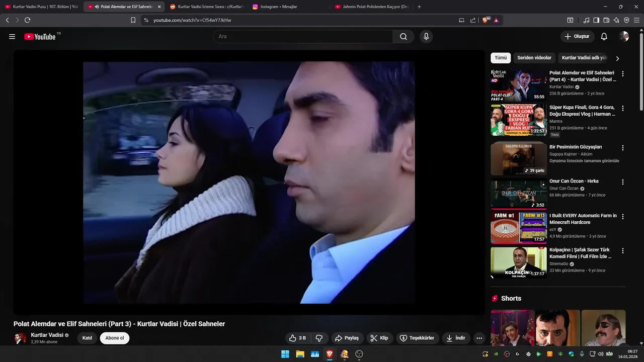Select the Kurtlar Vadisi adlı chip
644x362 pixels.
click(584, 58)
